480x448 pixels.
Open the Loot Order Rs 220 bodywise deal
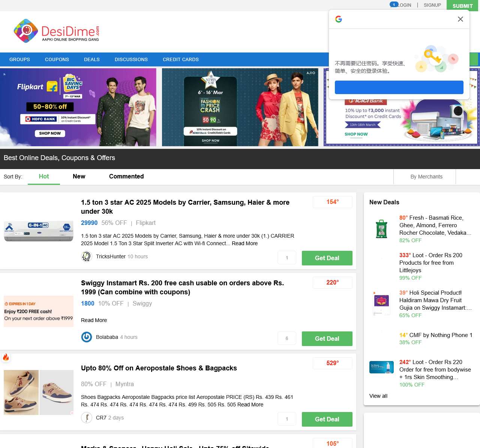[x=435, y=370]
